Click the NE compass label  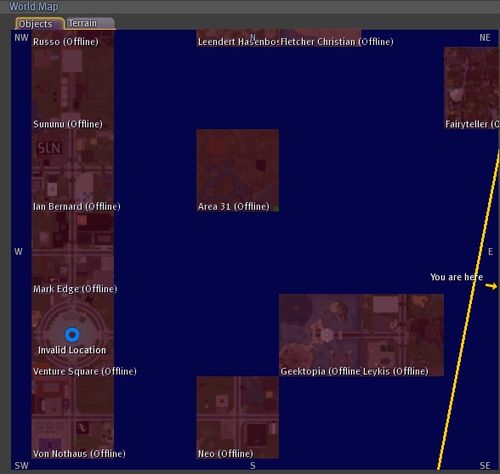[485, 38]
